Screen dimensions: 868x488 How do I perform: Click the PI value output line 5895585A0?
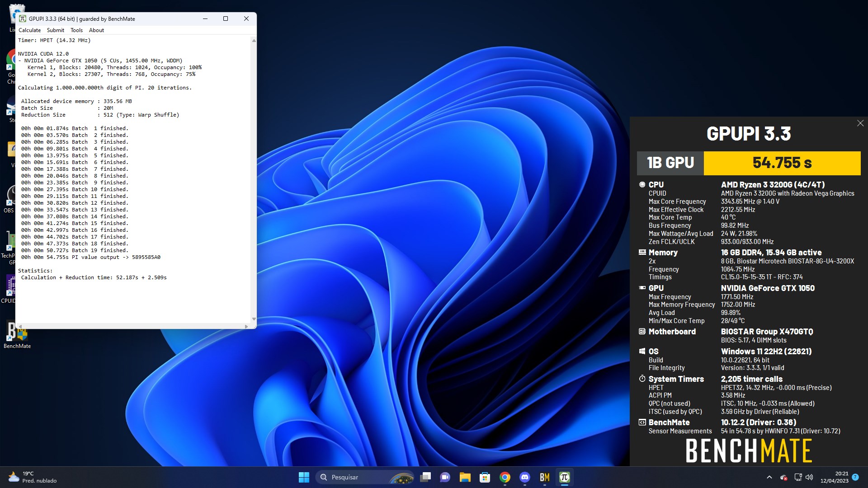coord(91,257)
